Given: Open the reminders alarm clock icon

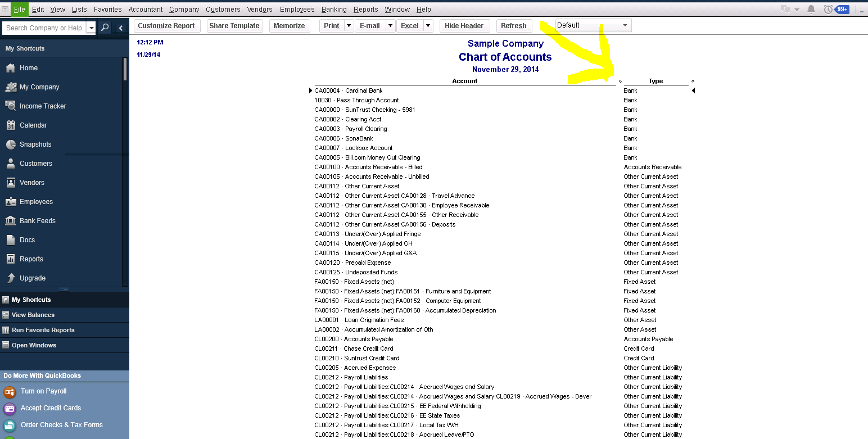Looking at the screenshot, I should coord(828,9).
